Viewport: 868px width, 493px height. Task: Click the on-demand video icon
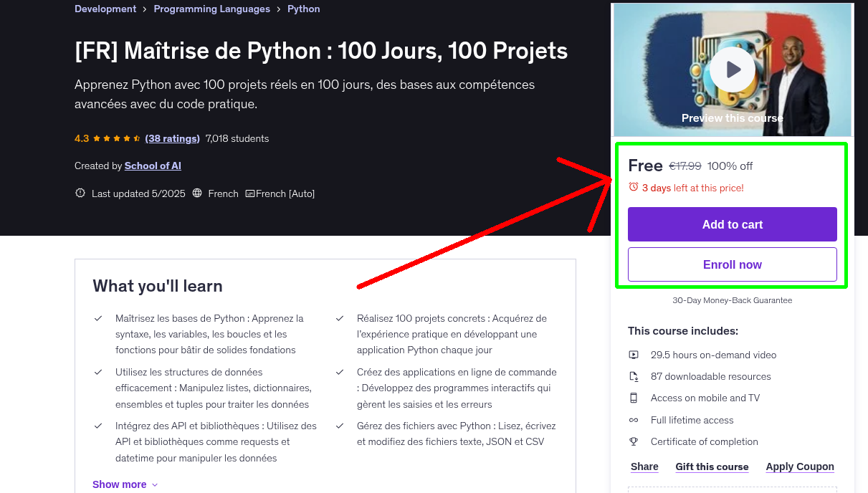(x=634, y=355)
